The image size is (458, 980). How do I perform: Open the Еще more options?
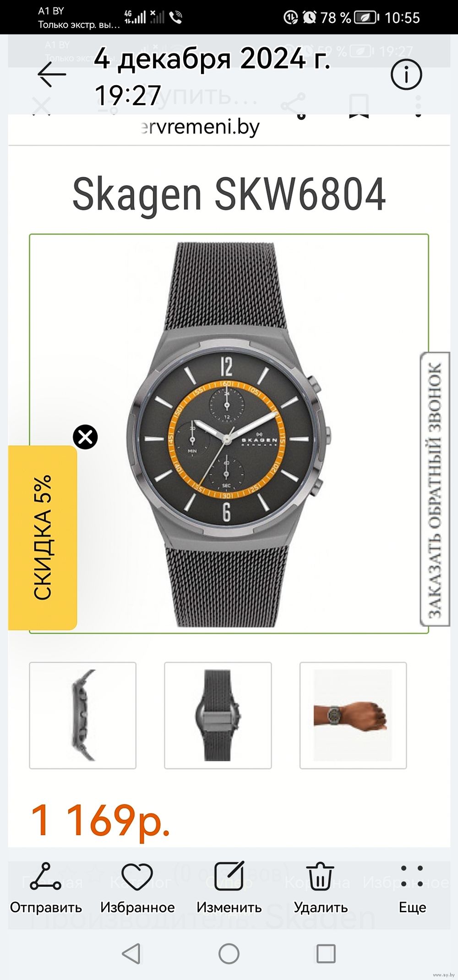[412, 888]
